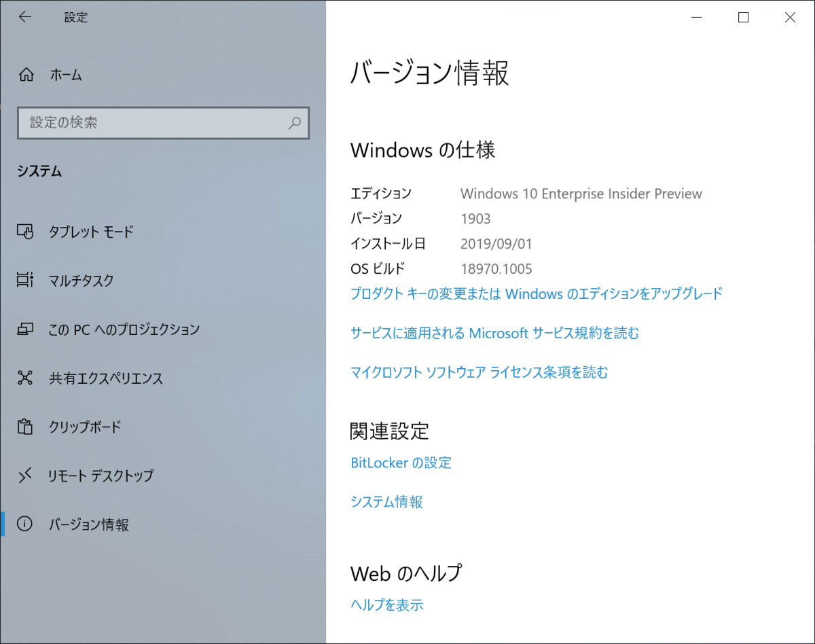The width and height of the screenshot is (815, 644).
Task: Open システム情報 link
Action: click(386, 502)
